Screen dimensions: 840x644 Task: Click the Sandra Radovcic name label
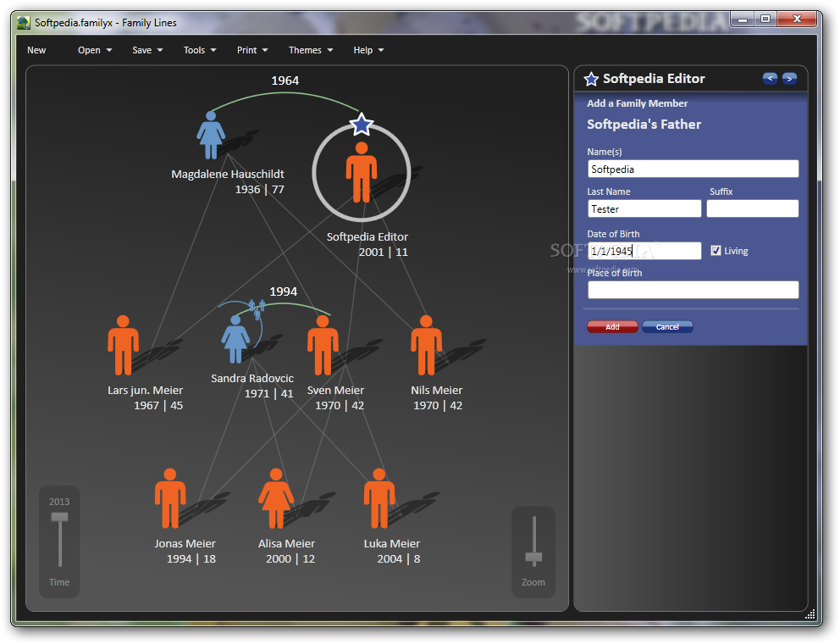[252, 378]
